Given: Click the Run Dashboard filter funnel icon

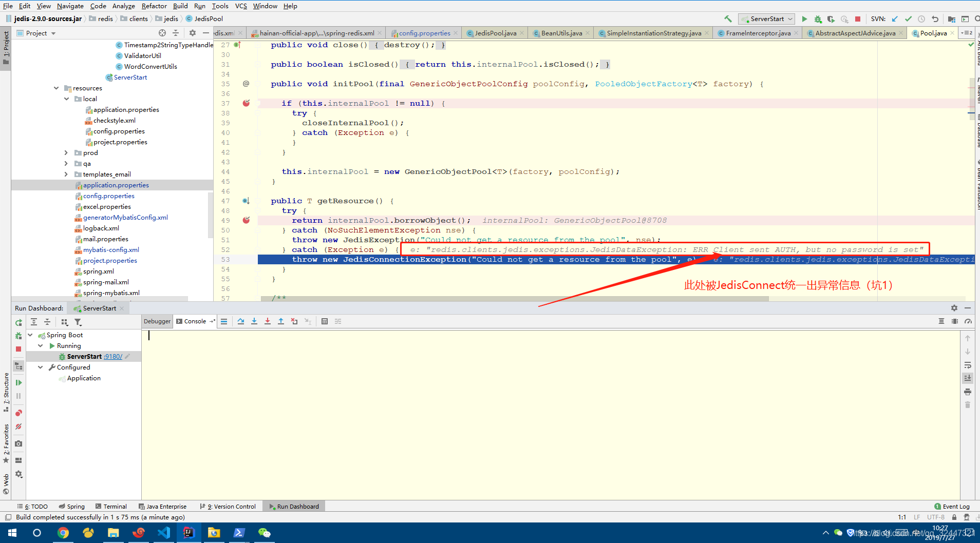Looking at the screenshot, I should point(78,322).
